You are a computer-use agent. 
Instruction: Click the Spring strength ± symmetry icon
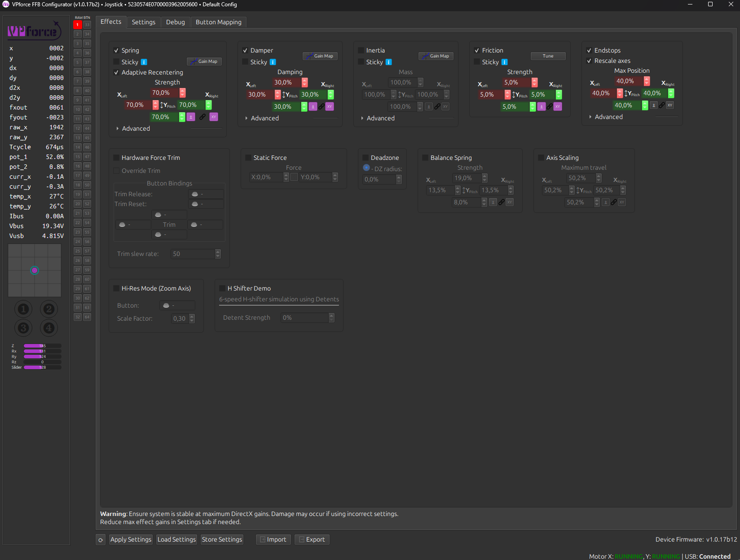[x=191, y=117]
